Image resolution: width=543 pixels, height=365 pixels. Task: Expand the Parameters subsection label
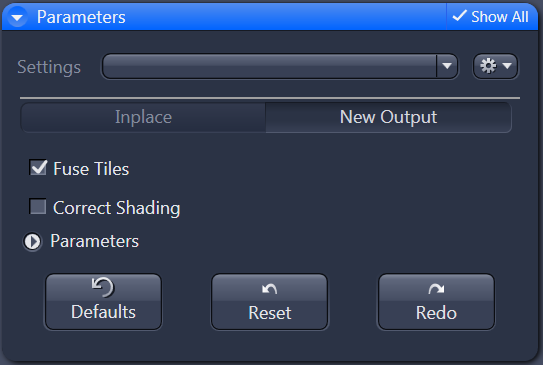coord(94,241)
